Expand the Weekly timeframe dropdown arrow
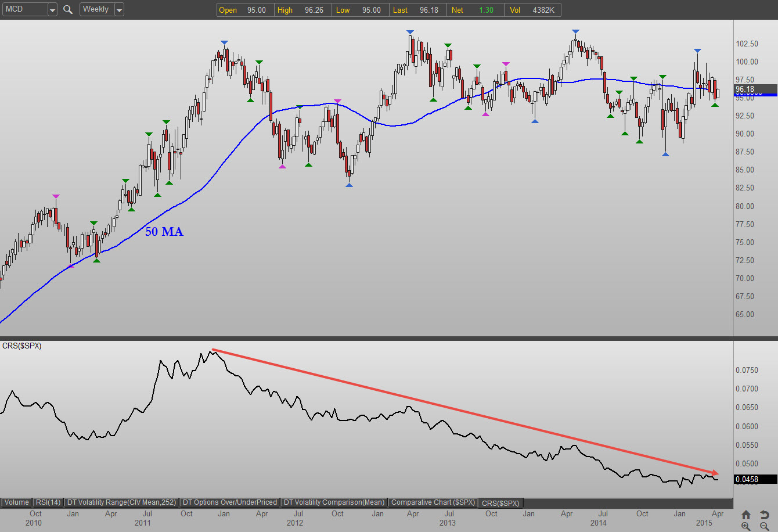Viewport: 778px width, 532px height. 119,10
